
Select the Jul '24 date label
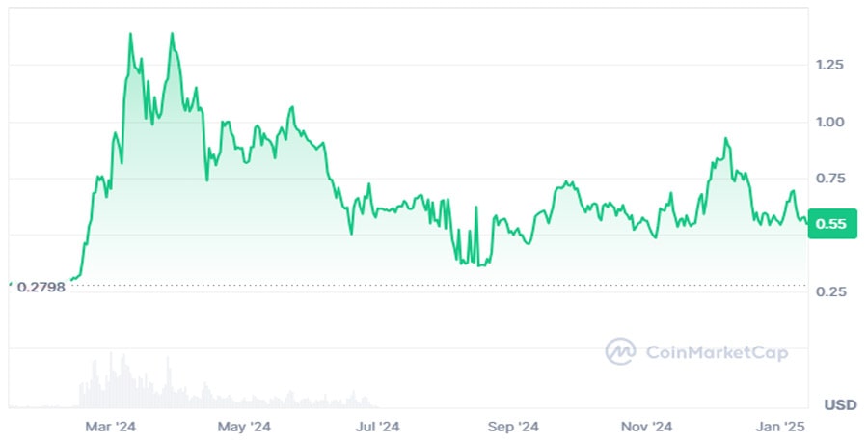pyautogui.click(x=378, y=426)
